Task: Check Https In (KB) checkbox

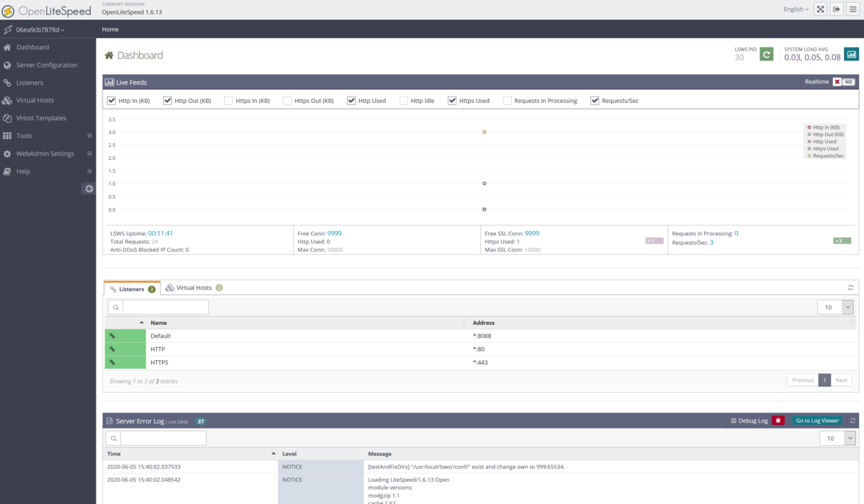Action: coord(228,101)
